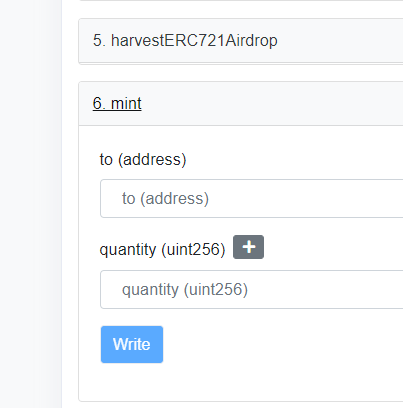Click the plus icon beside quantity
403x408 pixels.
pyautogui.click(x=248, y=247)
